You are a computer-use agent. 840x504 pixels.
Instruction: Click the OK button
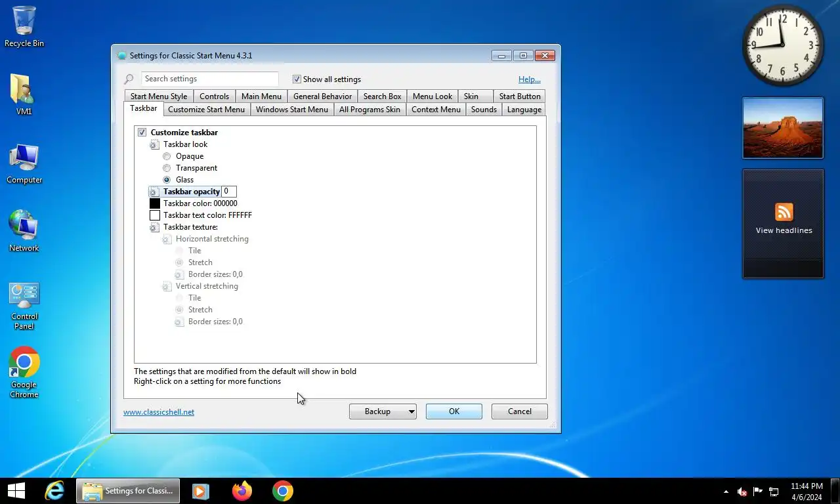454,411
